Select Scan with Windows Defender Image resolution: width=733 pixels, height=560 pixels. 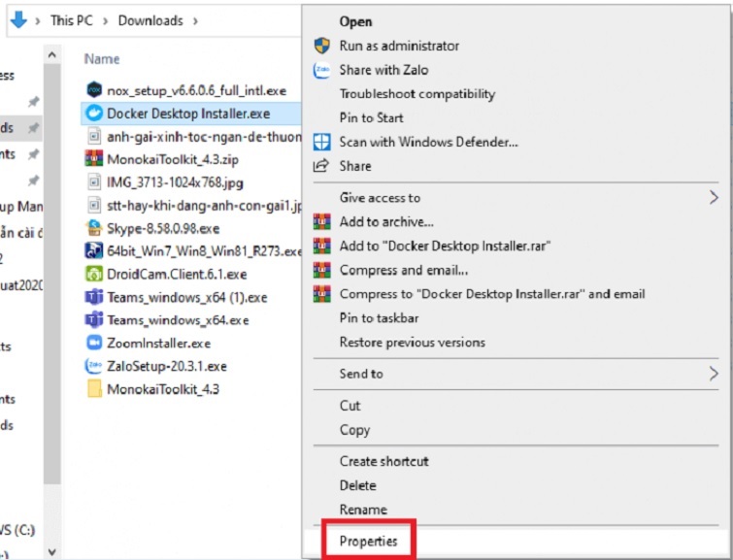428,142
